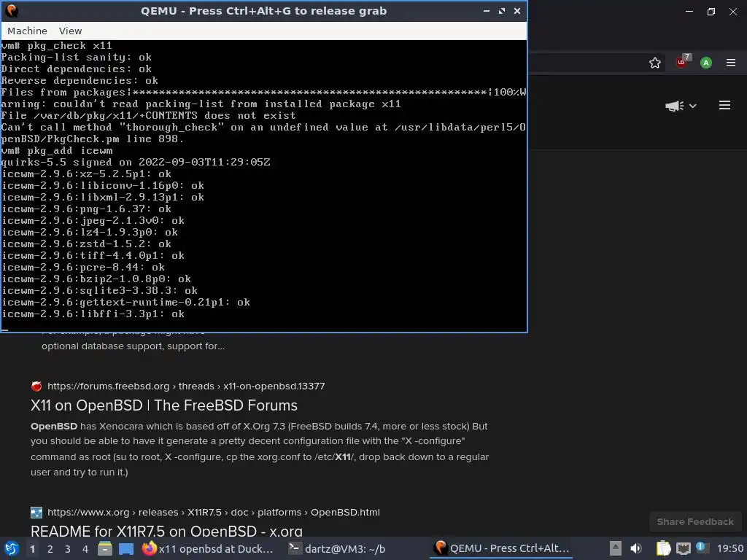Switch to workspace 3
The height and width of the screenshot is (560, 747).
[68, 549]
